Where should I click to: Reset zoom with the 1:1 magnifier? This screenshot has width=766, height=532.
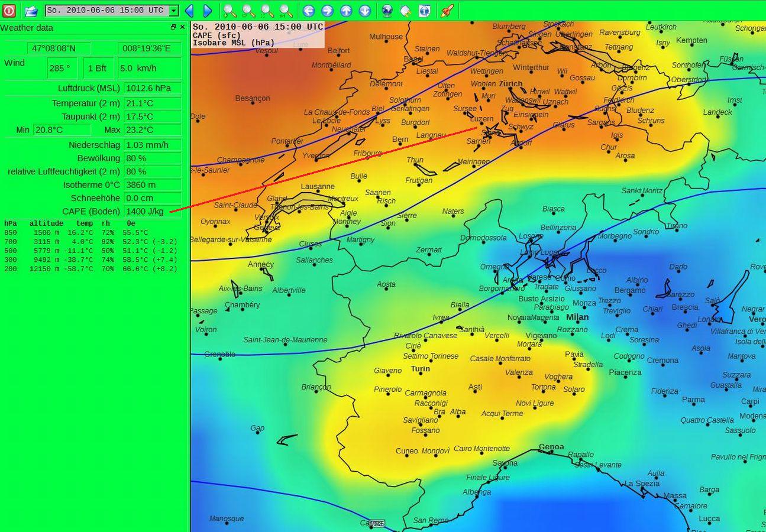pos(286,11)
